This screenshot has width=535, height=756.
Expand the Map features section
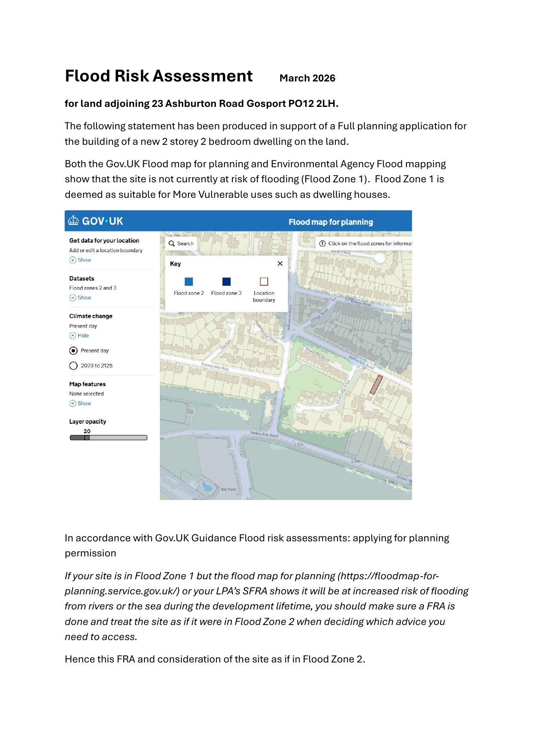pyautogui.click(x=84, y=403)
